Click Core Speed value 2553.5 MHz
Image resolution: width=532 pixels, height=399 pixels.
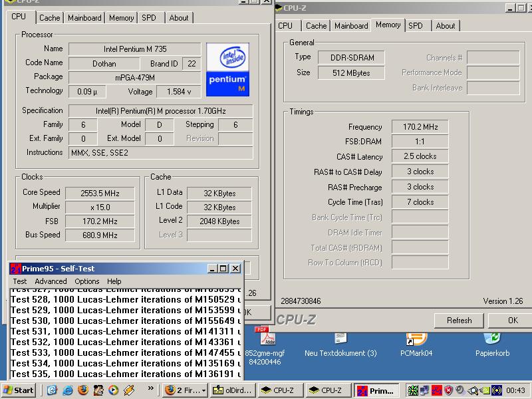coord(100,194)
